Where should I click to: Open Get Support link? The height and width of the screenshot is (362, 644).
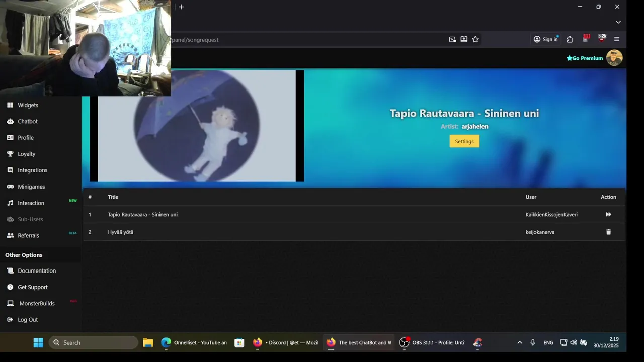[x=33, y=287]
